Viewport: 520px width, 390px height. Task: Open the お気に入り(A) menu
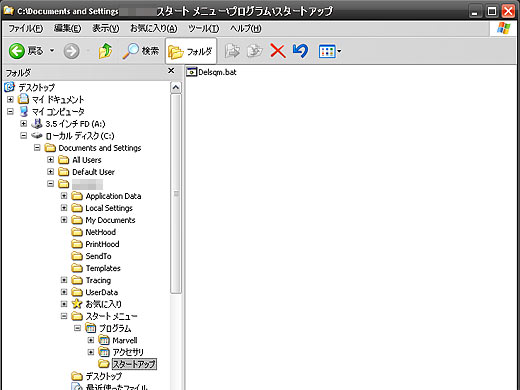click(154, 29)
